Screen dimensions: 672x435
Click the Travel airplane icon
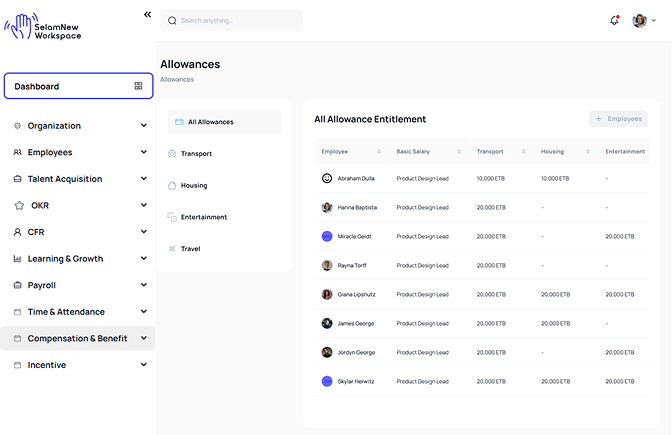(x=172, y=248)
